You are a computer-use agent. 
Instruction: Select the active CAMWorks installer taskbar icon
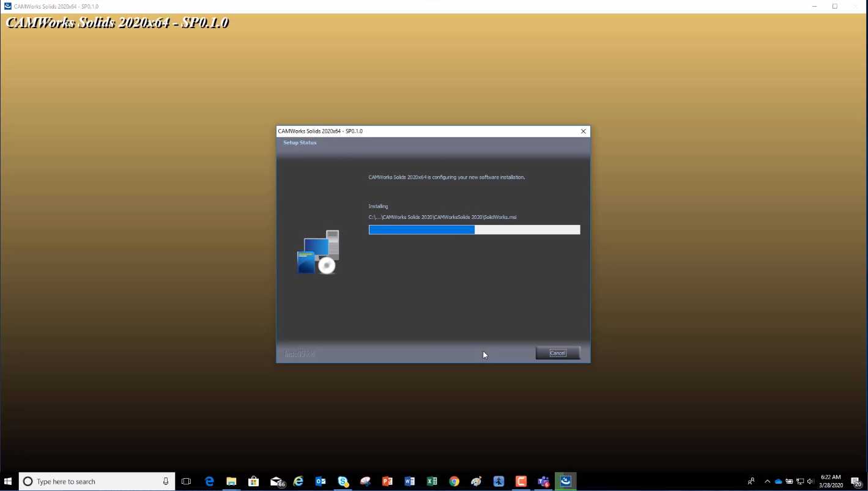pyautogui.click(x=566, y=481)
